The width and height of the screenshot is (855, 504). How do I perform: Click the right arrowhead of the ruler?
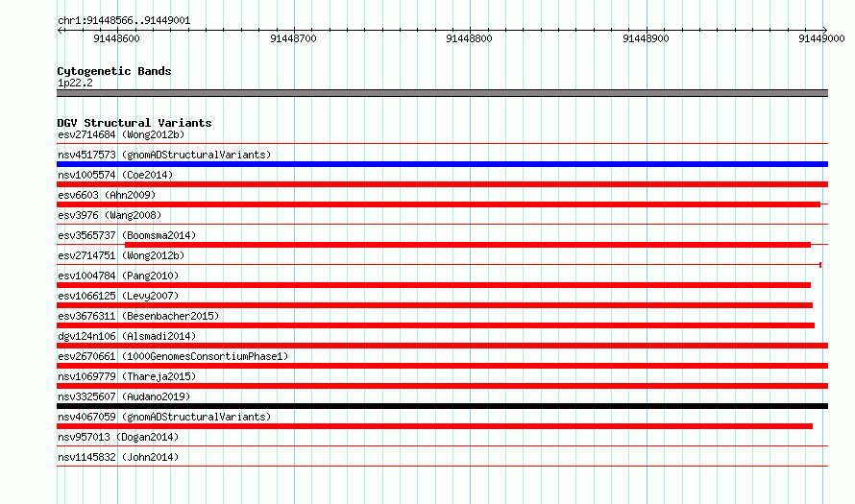point(824,31)
